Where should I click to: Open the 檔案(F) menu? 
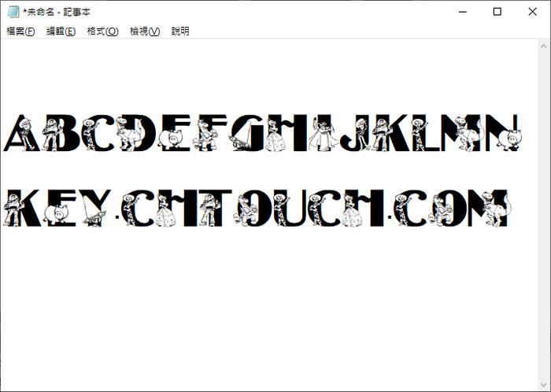(20, 31)
